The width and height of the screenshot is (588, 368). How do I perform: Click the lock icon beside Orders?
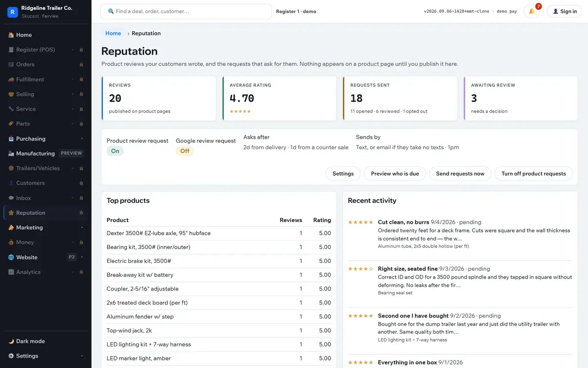pos(81,64)
